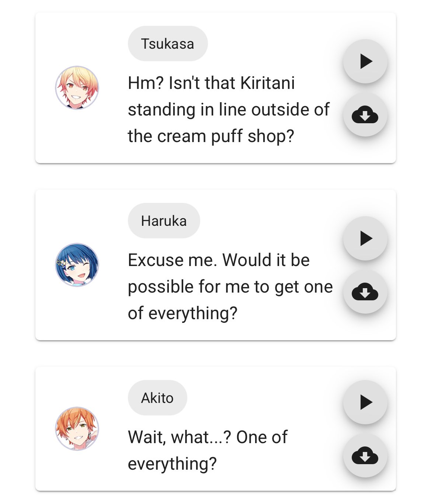Play Tsukasa's voice line

[365, 61]
